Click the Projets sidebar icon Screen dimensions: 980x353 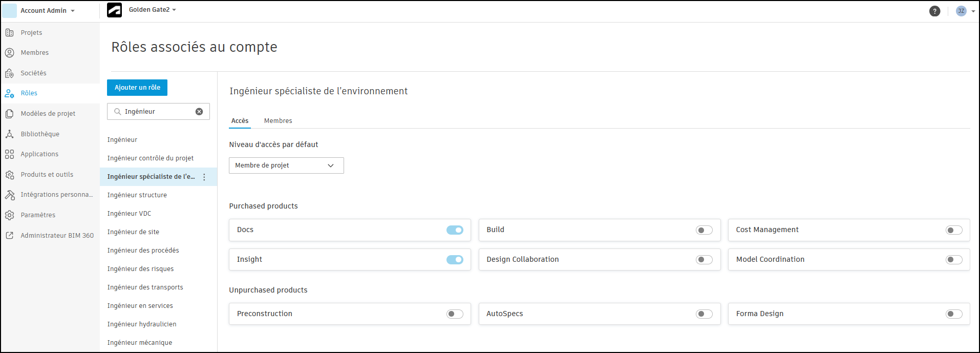click(10, 33)
